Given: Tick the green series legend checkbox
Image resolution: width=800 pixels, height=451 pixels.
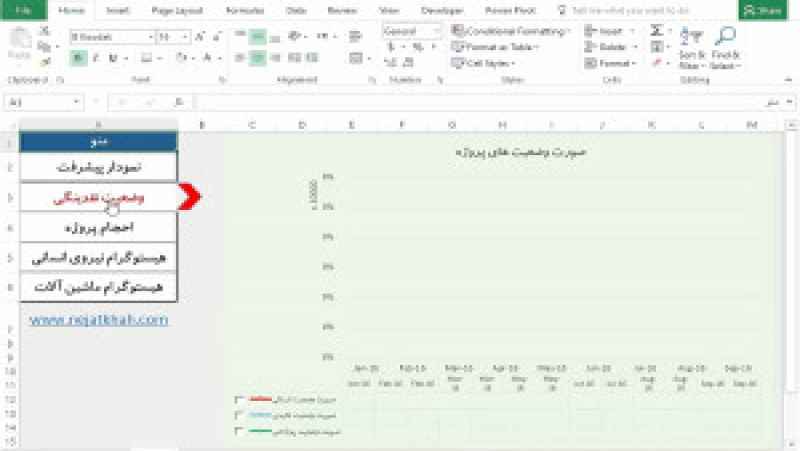Looking at the screenshot, I should pos(238,431).
